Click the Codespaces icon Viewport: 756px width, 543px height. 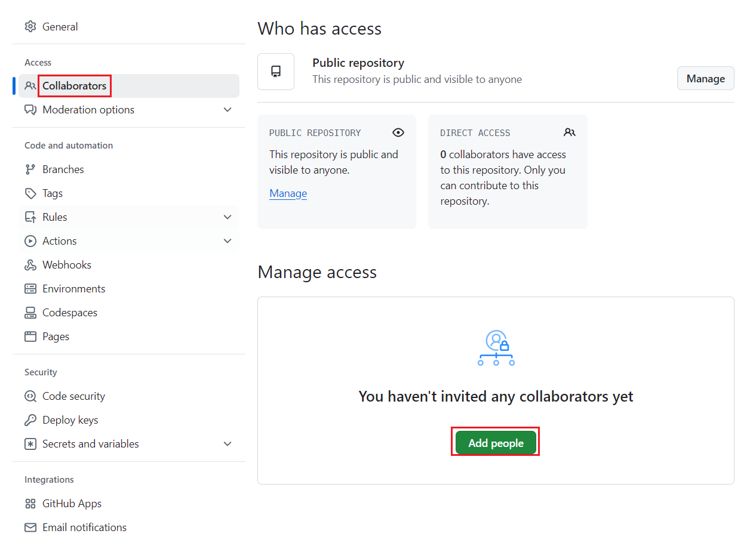coord(30,313)
